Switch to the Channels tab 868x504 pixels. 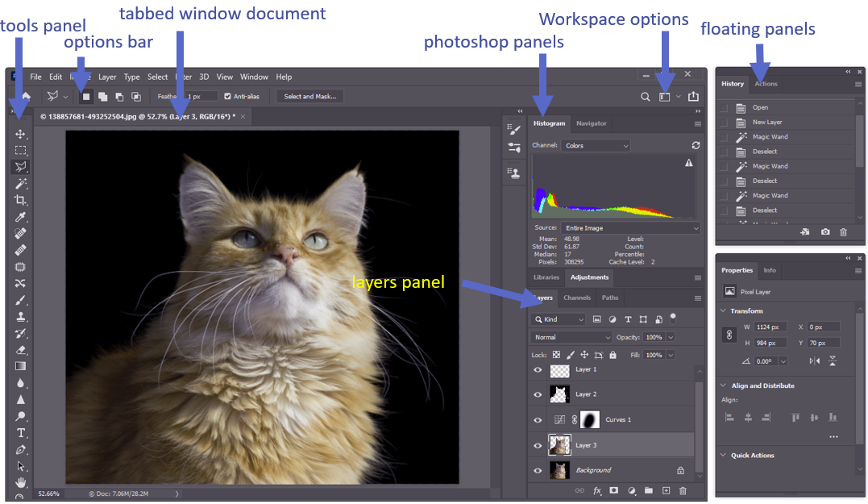(577, 298)
